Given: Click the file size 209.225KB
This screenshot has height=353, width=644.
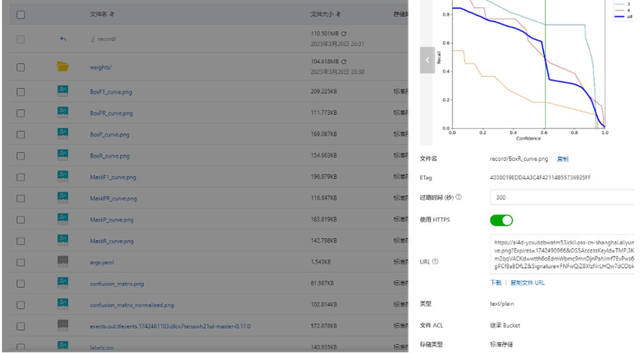Looking at the screenshot, I should pyautogui.click(x=323, y=91).
